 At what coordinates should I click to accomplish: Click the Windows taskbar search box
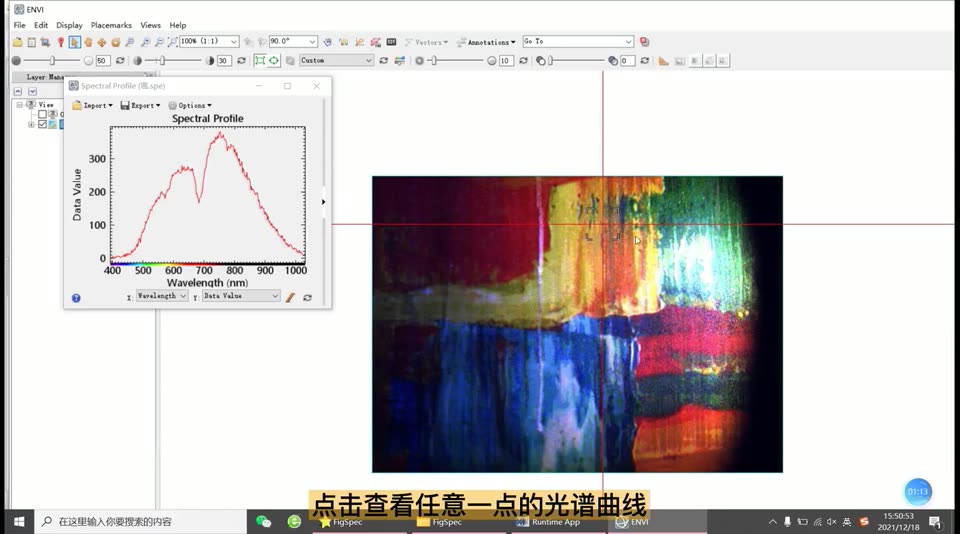point(140,522)
